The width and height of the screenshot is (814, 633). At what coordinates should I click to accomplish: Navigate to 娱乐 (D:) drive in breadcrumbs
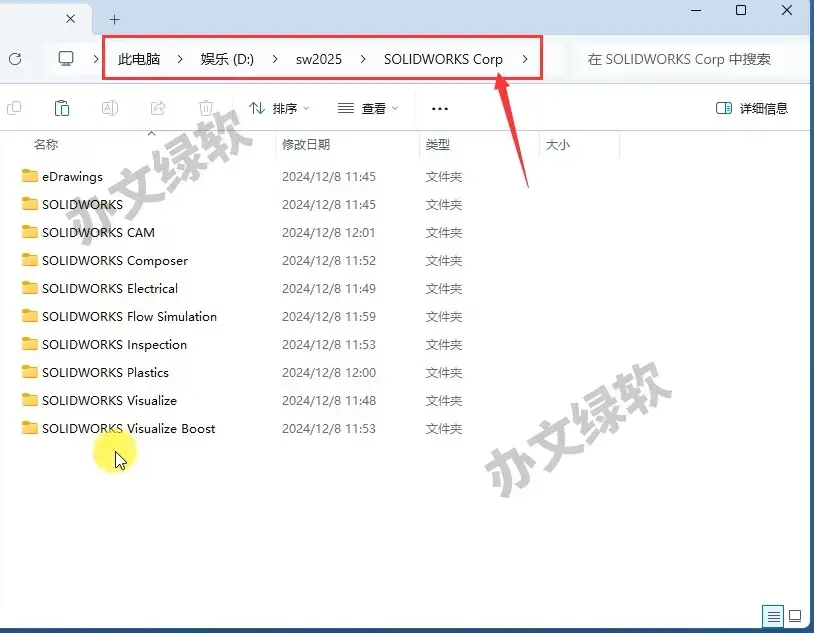(x=229, y=59)
